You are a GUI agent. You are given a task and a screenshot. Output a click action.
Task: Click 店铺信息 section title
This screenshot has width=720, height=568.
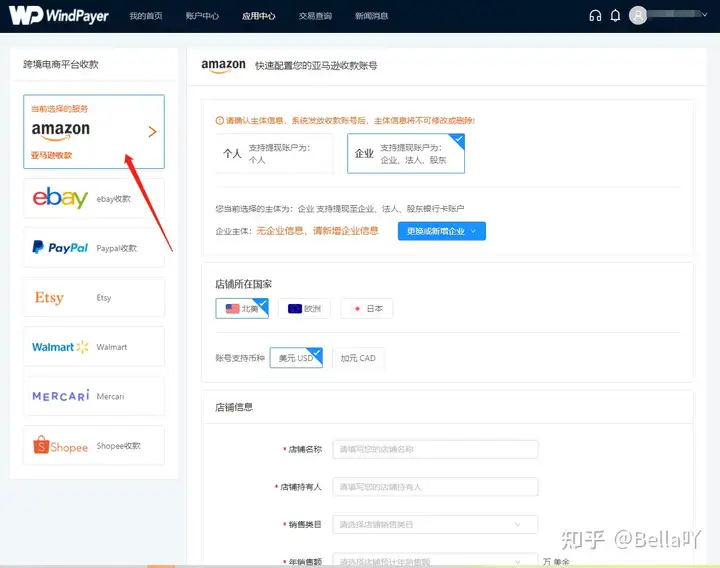234,407
